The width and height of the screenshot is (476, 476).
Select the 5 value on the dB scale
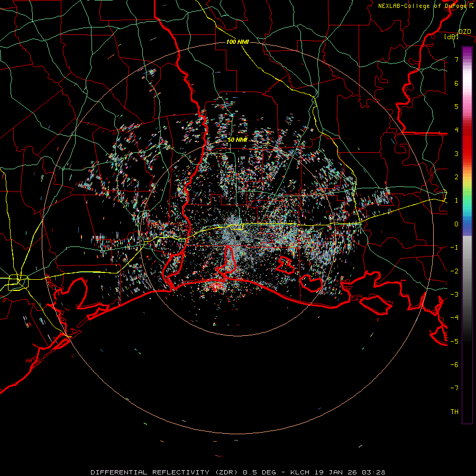(456, 106)
